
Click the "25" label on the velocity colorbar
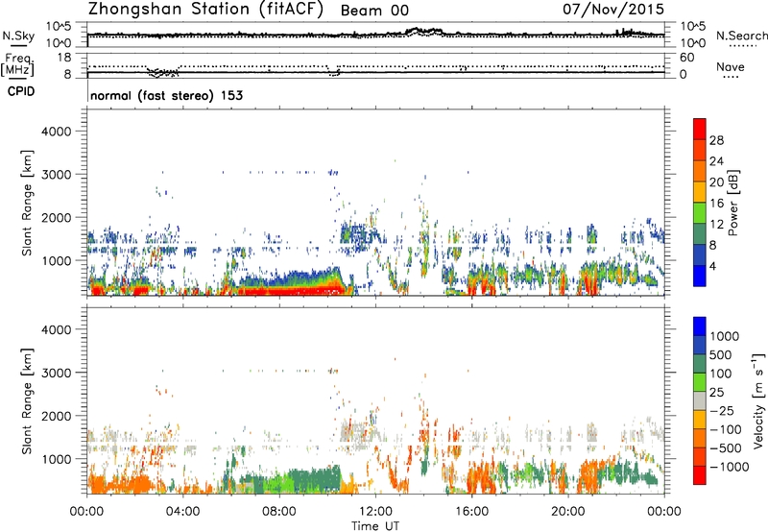click(717, 392)
